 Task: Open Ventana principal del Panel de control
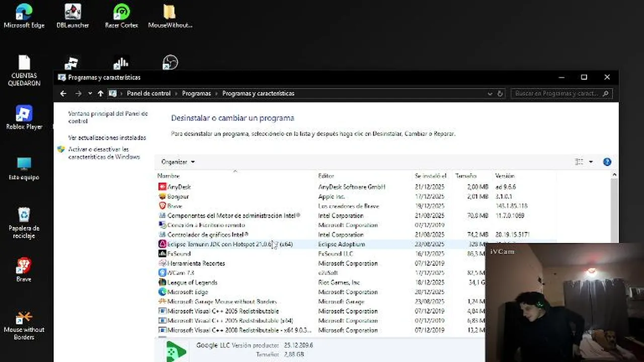[108, 118]
